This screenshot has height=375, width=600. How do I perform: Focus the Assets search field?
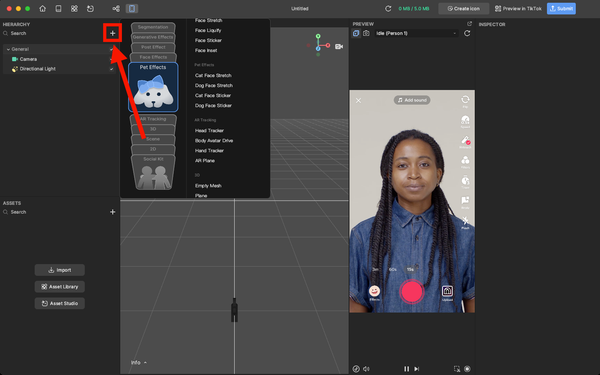pos(54,212)
